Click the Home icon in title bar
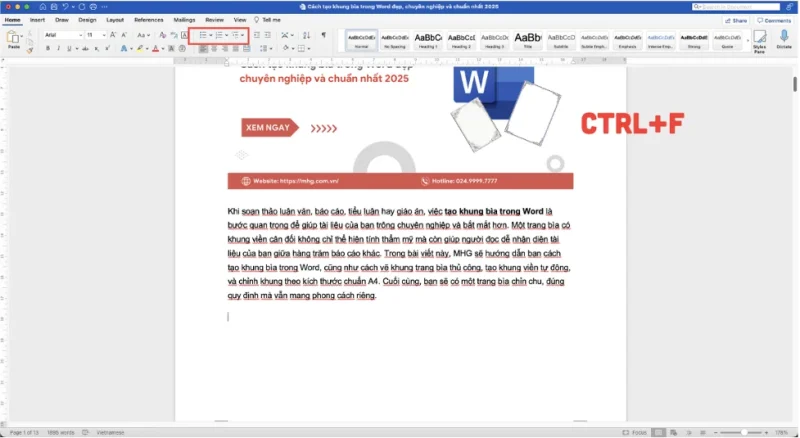This screenshot has width=800, height=438. (43, 7)
